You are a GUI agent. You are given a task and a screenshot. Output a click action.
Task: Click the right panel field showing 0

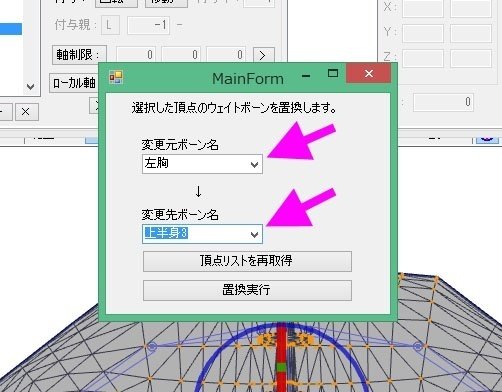click(443, 102)
